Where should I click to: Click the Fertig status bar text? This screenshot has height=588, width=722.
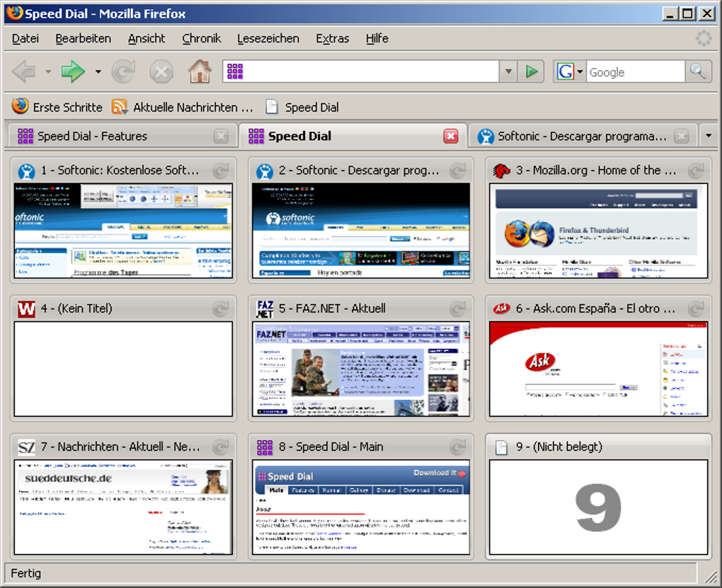tap(25, 573)
